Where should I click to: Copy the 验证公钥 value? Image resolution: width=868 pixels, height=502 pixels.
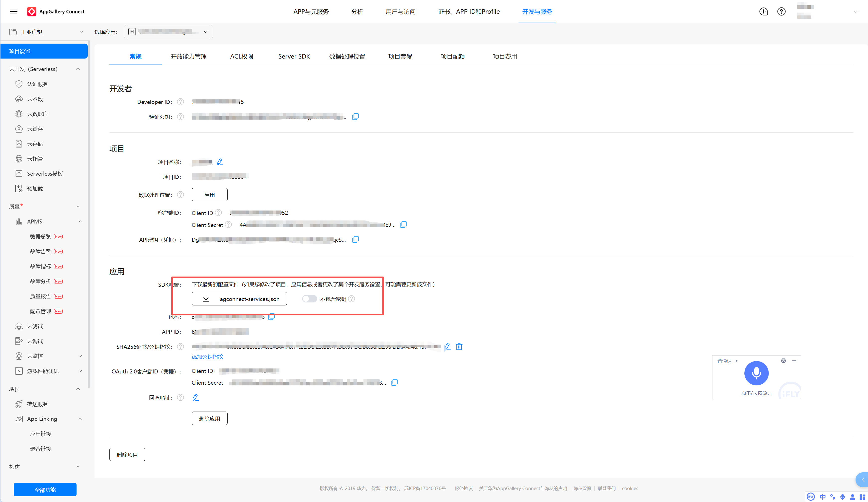click(x=355, y=117)
